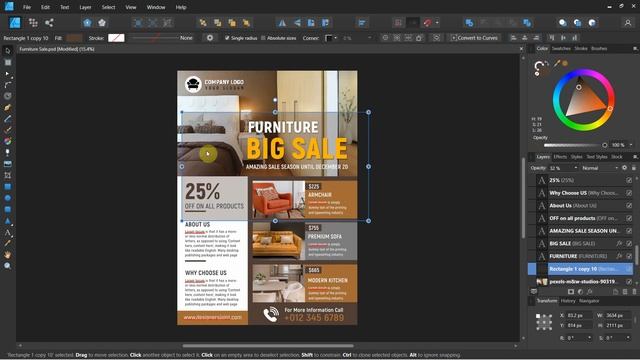The height and width of the screenshot is (360, 640).
Task: Select the Zoom magnifier tool
Action: [x=7, y=266]
